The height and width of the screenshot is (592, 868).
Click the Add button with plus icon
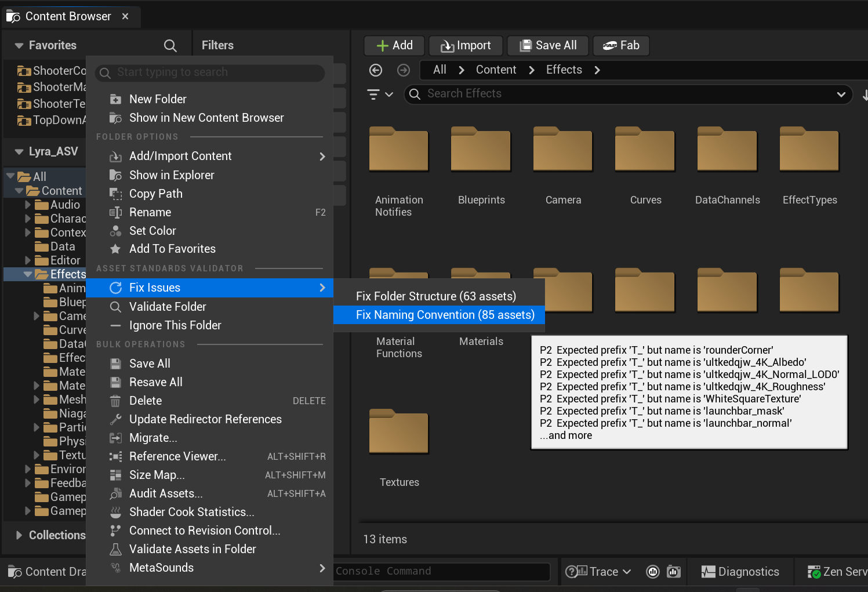click(394, 45)
